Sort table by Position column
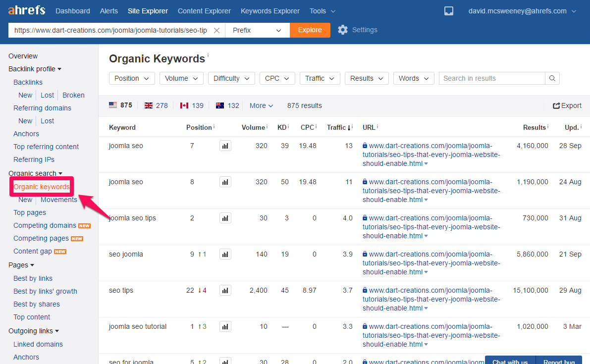The height and width of the screenshot is (364, 590). click(199, 127)
